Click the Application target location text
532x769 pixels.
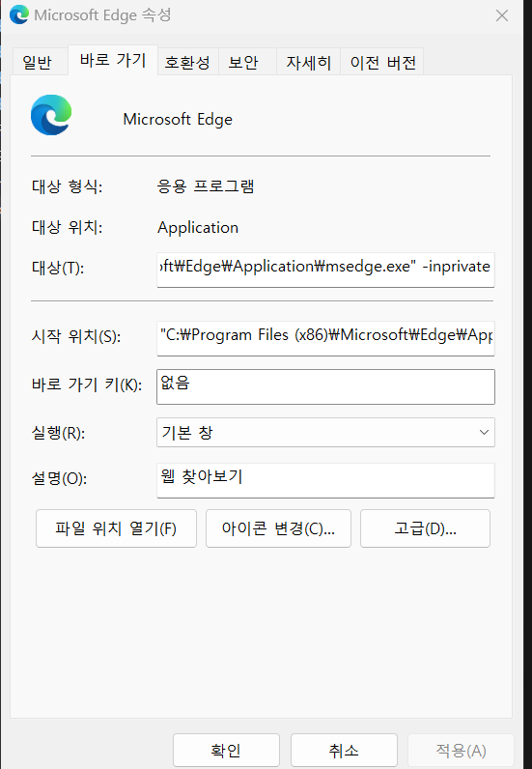[x=198, y=228]
